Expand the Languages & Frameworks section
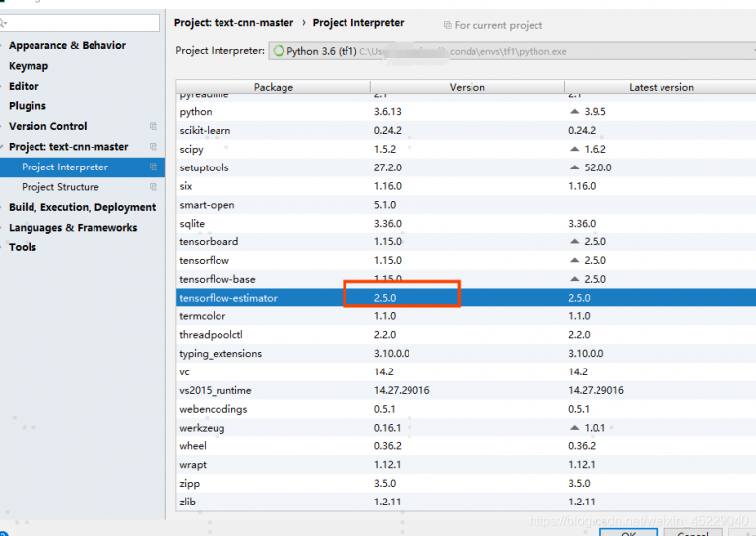Image resolution: width=756 pixels, height=536 pixels. (x=3, y=228)
